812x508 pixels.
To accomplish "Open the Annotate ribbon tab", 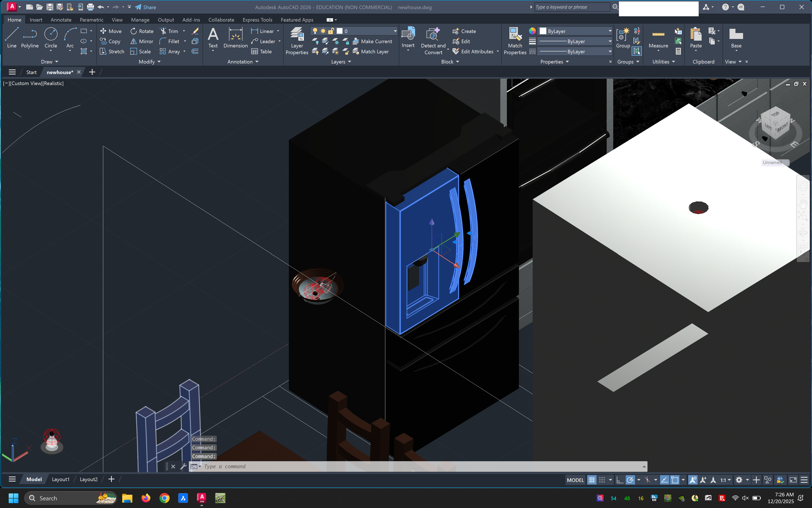I will 61,20.
